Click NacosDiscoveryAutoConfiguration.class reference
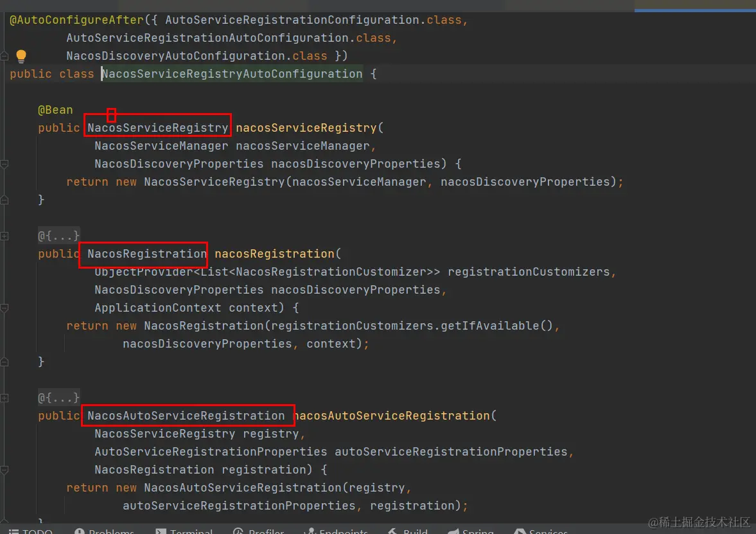Screen dimensions: 756x534 coord(197,56)
